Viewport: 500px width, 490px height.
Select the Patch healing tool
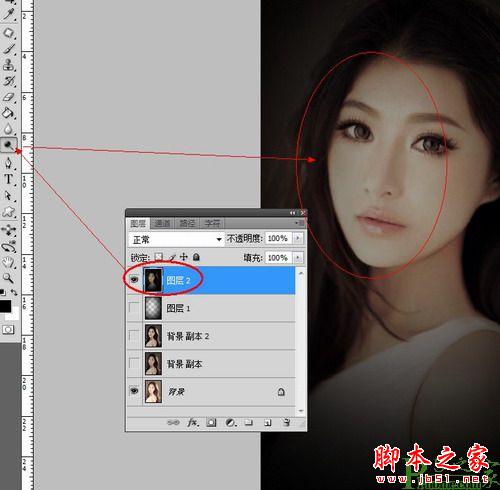9,32
